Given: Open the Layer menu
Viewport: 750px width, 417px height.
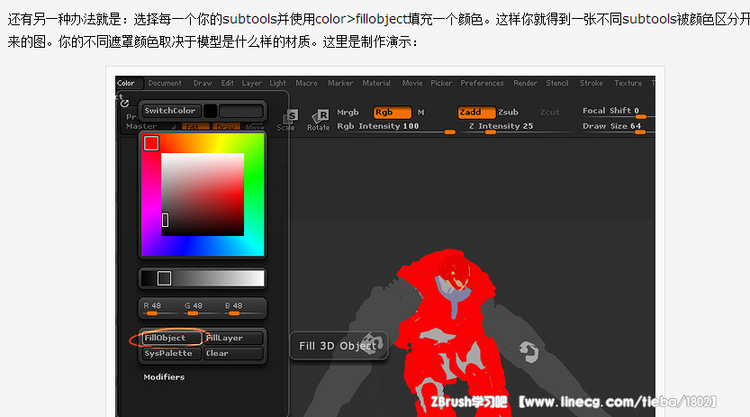Looking at the screenshot, I should click(252, 83).
